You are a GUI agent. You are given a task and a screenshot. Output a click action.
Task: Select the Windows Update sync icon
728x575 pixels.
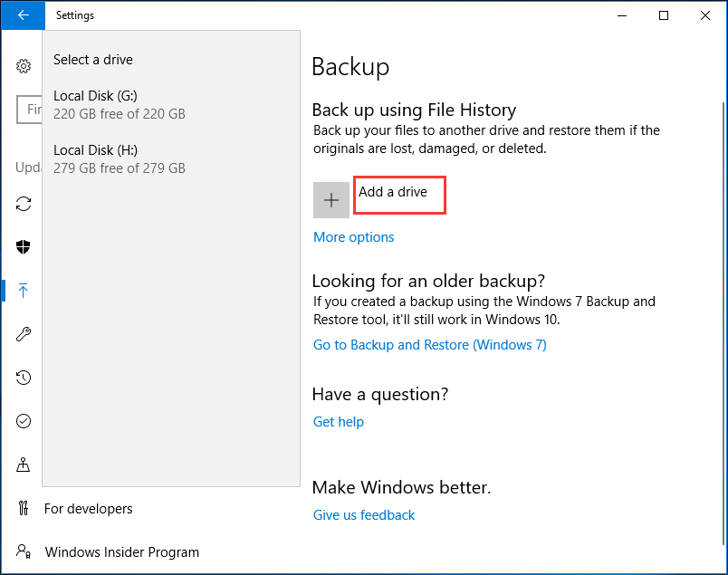pos(24,204)
